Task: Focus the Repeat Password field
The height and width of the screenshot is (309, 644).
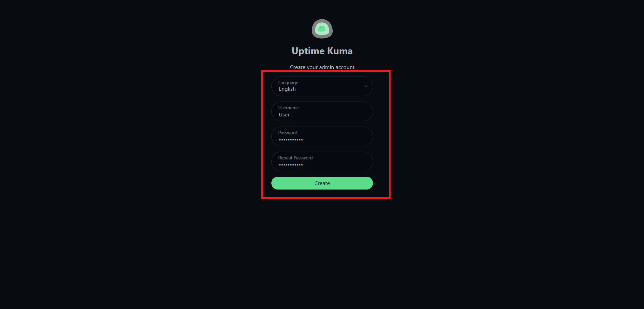Action: pyautogui.click(x=322, y=161)
